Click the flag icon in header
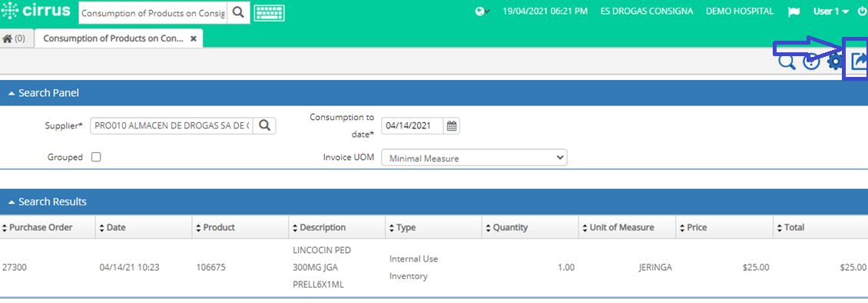The image size is (868, 303). point(793,12)
